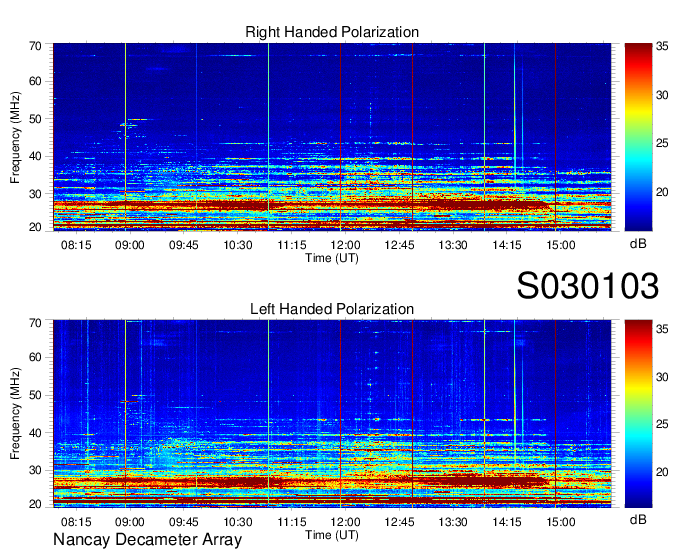Click 09:00 tick on left-handed plot time axis

(129, 522)
